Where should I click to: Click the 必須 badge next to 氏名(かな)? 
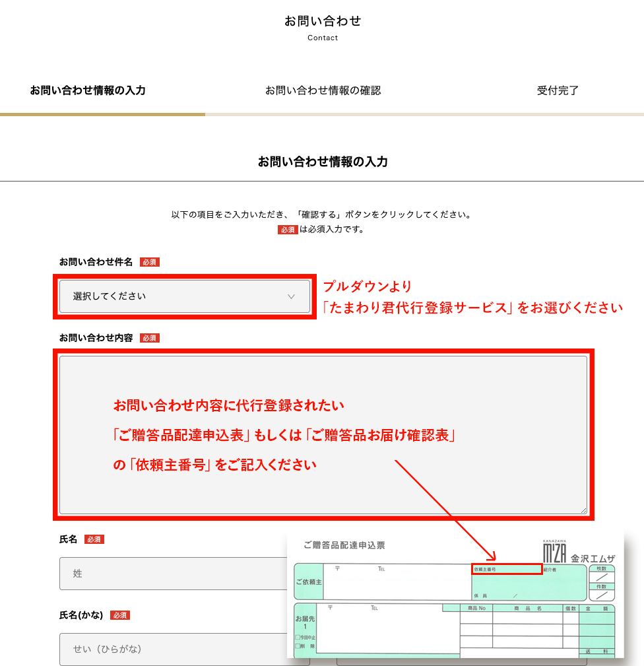(x=119, y=615)
